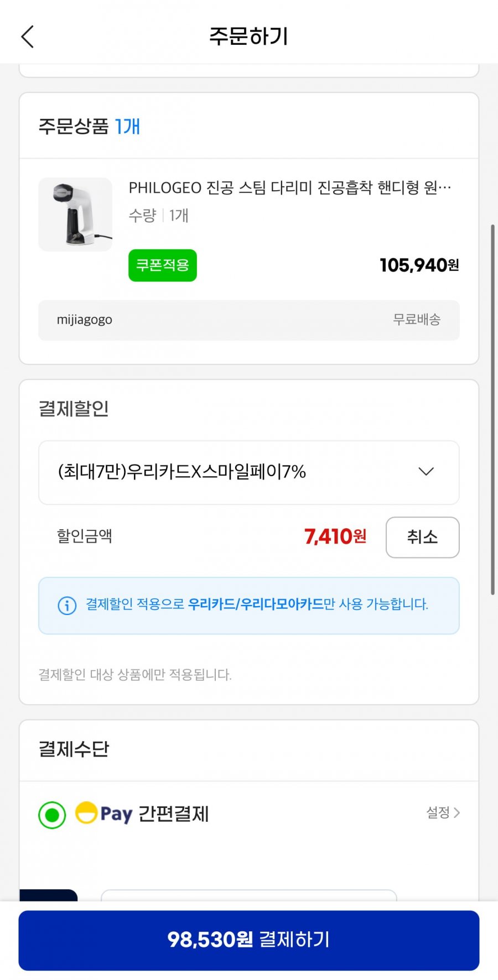Tap the 무료배송 shipping label
498x980 pixels.
417,320
